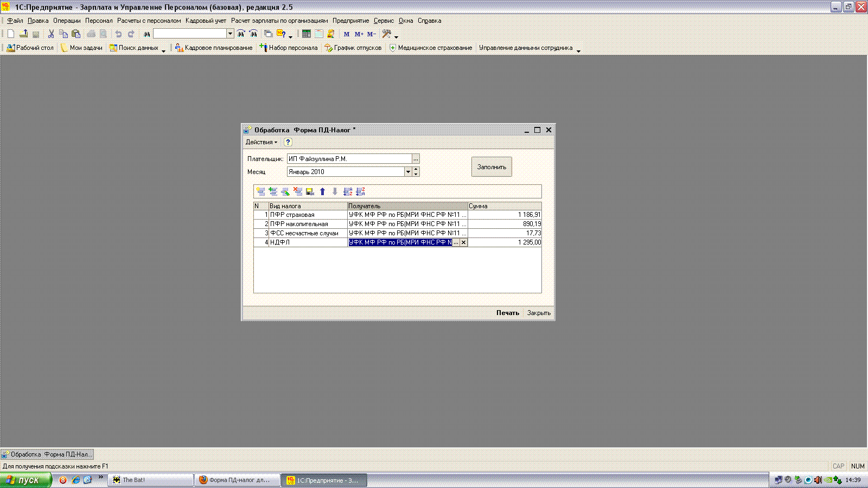Click the Плательщик input field
This screenshot has width=868, height=488.
click(x=349, y=159)
